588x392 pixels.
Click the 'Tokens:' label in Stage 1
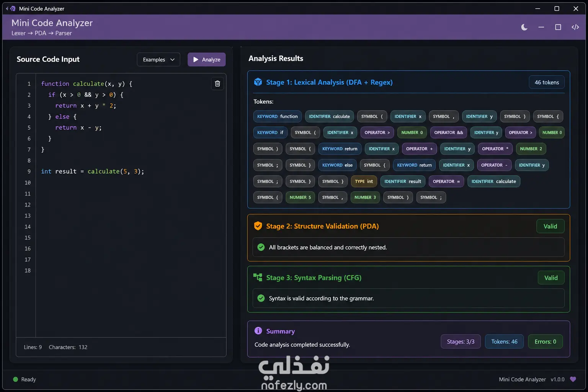[263, 101]
